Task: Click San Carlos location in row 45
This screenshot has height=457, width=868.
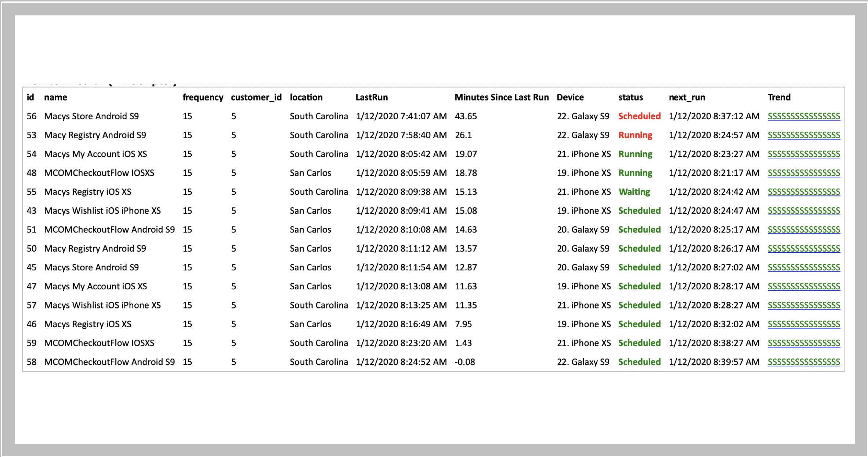Action: 310,267
